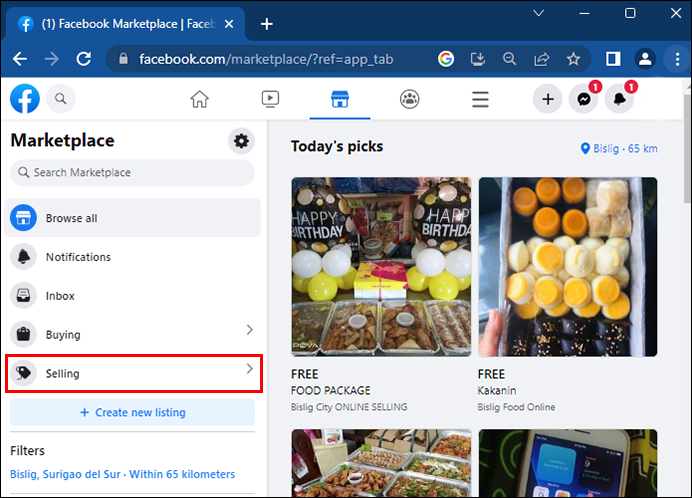The height and width of the screenshot is (498, 692).
Task: Click the Today's picks heading
Action: (x=337, y=146)
